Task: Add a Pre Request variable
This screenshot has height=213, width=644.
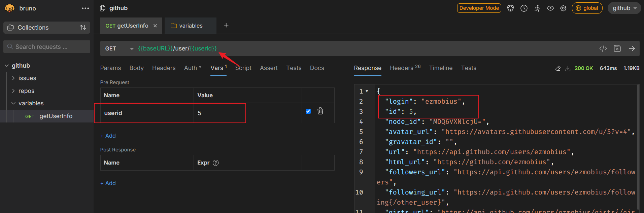Action: click(108, 136)
